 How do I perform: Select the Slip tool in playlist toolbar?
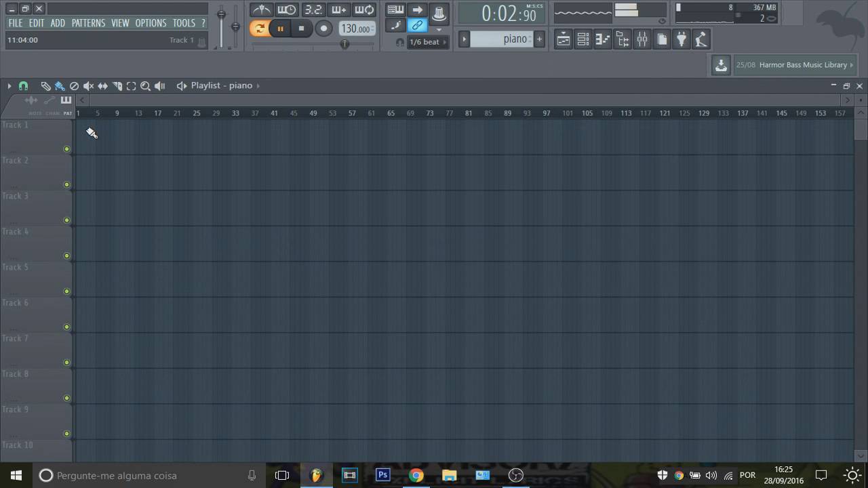pyautogui.click(x=102, y=86)
